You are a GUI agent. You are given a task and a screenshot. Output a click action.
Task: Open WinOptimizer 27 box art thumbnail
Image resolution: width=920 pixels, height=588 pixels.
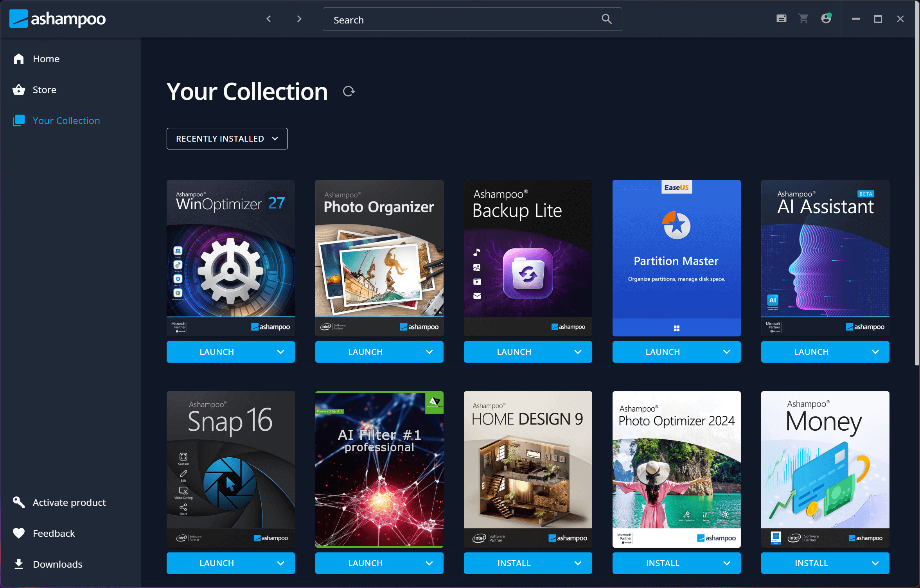pos(231,258)
